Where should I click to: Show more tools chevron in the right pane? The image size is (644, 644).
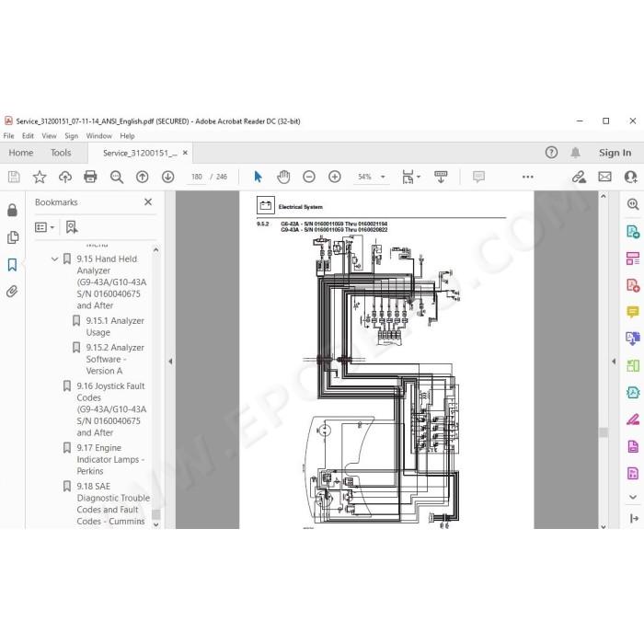point(633,497)
